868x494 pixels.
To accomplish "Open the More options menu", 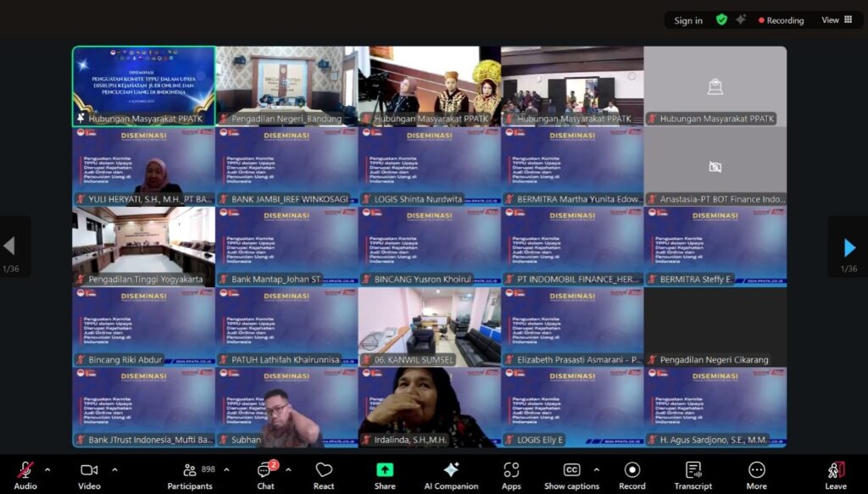I will tap(757, 474).
